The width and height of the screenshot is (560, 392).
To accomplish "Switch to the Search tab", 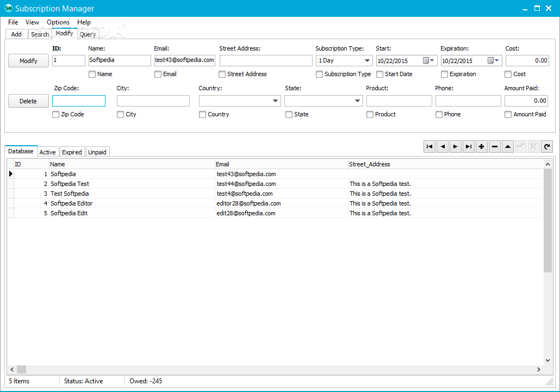I will [40, 34].
